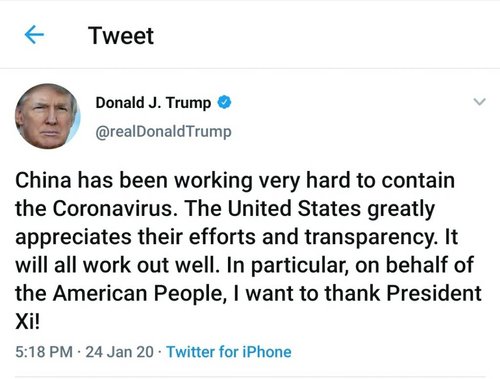Viewport: 500px width, 379px height.
Task: Click the word President in the tweet
Action: point(434,293)
